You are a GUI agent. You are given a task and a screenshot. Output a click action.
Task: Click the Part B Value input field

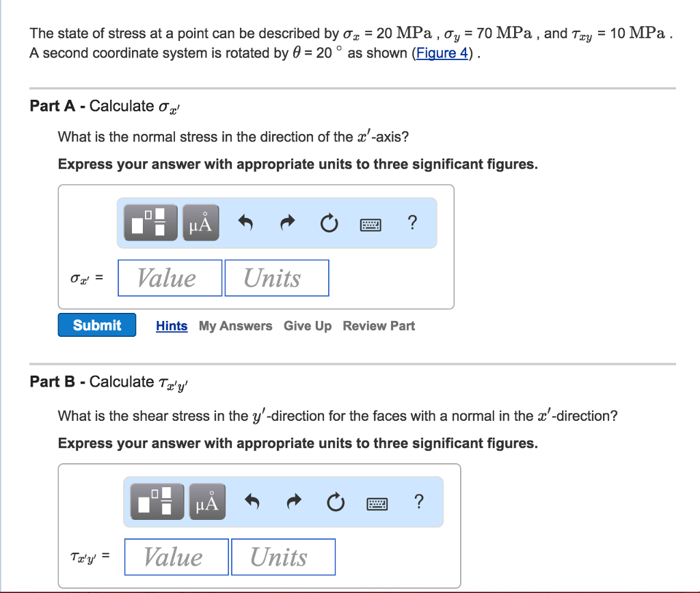(x=177, y=557)
